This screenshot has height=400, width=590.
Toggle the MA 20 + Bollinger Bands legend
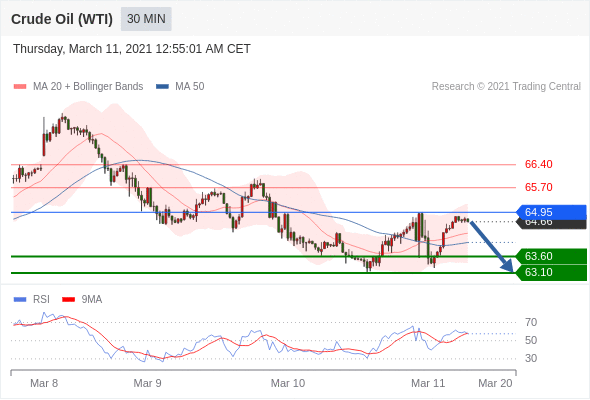click(x=78, y=87)
